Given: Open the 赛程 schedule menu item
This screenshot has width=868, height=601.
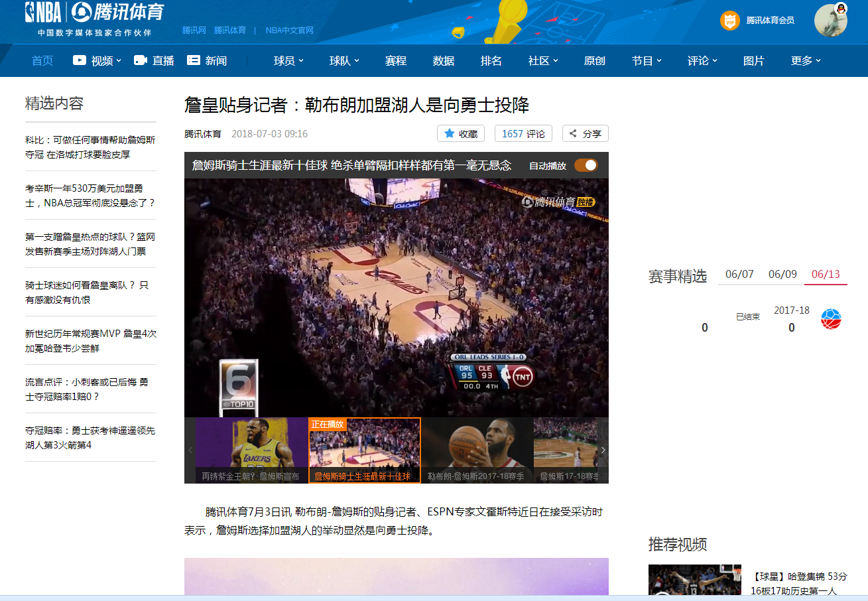Looking at the screenshot, I should (396, 60).
